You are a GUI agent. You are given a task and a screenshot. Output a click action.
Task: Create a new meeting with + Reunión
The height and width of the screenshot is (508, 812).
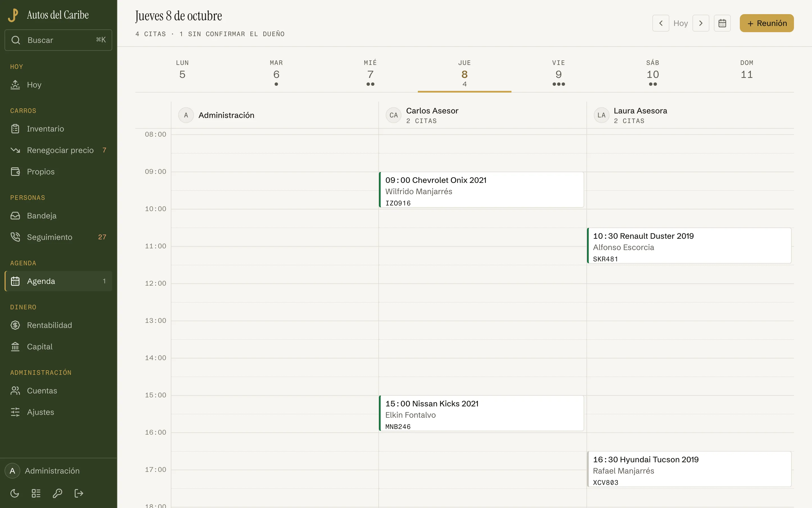point(767,23)
